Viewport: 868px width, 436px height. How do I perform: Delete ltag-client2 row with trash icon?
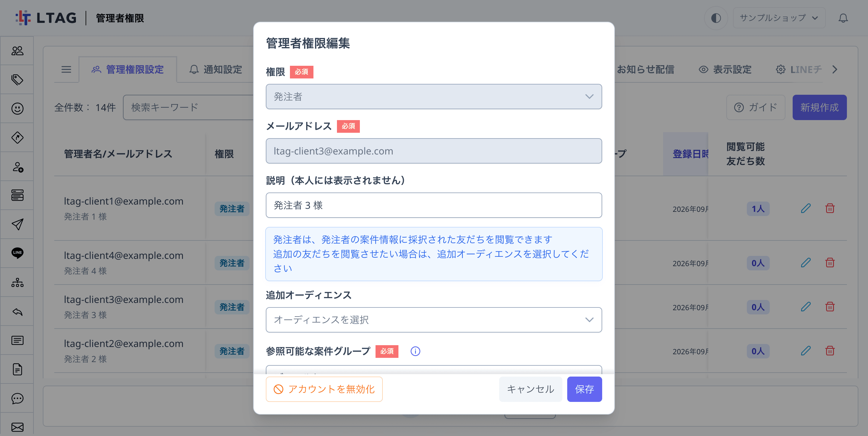click(x=830, y=351)
